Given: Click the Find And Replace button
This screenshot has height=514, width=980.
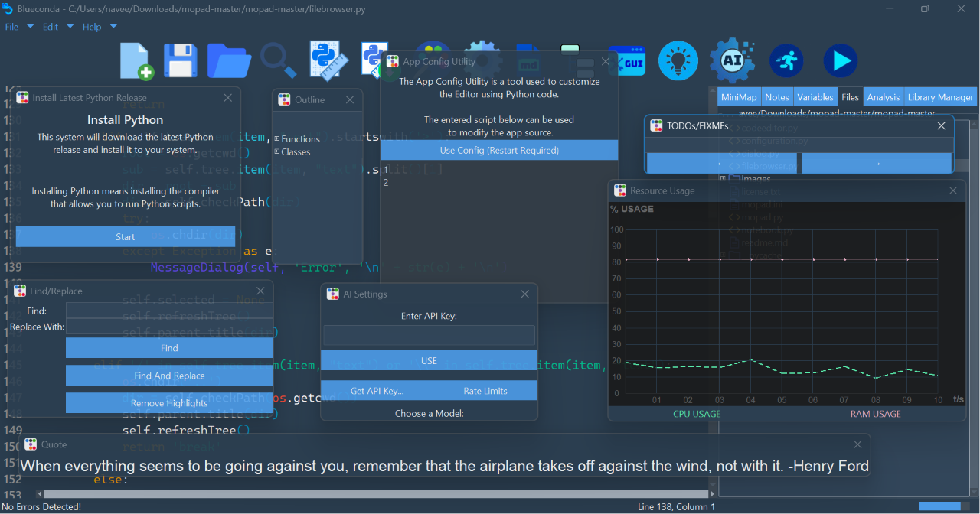Looking at the screenshot, I should pos(169,376).
